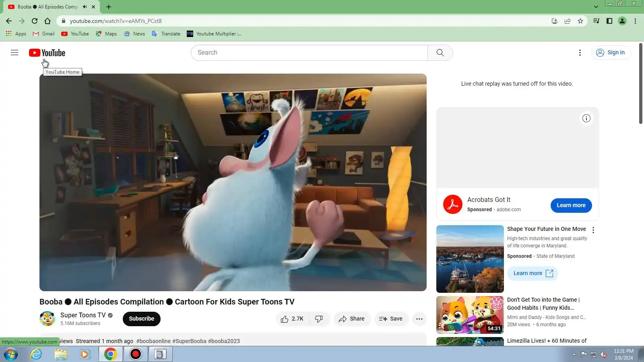Open the News bookmark
This screenshot has width=644, height=362.
[x=134, y=34]
